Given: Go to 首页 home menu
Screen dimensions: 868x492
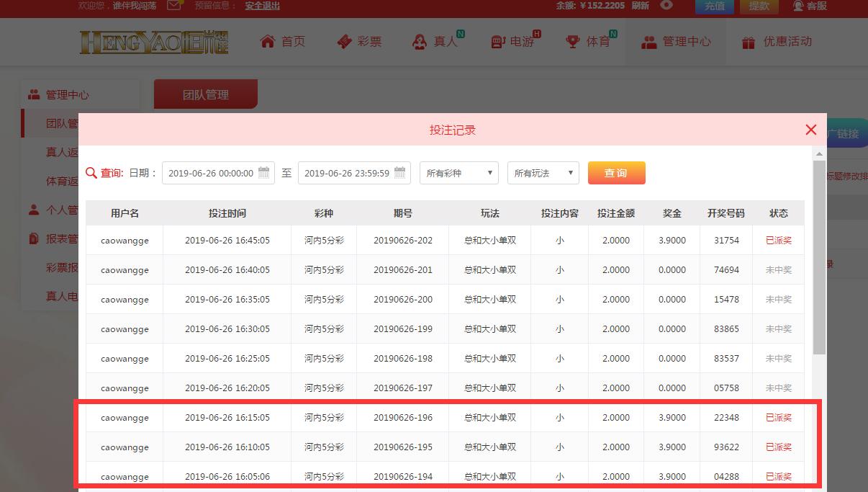Looking at the screenshot, I should [283, 42].
